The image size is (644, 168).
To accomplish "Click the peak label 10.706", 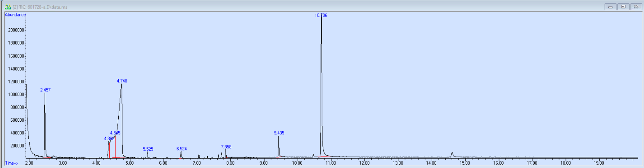I will pos(321,15).
